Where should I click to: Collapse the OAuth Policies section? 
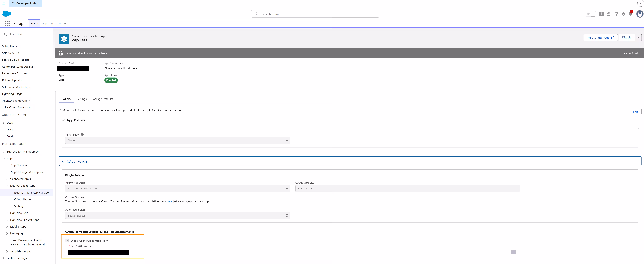pyautogui.click(x=63, y=162)
